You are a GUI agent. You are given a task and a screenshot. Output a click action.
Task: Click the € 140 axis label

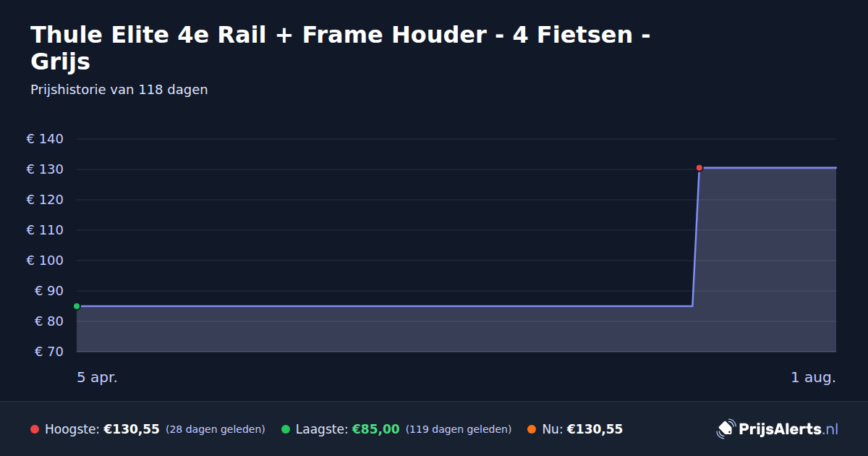coord(45,139)
